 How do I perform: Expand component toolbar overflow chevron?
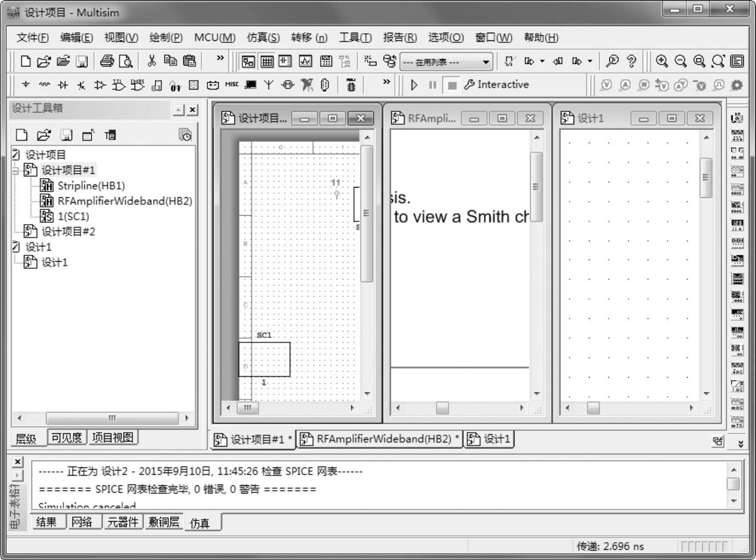[386, 82]
